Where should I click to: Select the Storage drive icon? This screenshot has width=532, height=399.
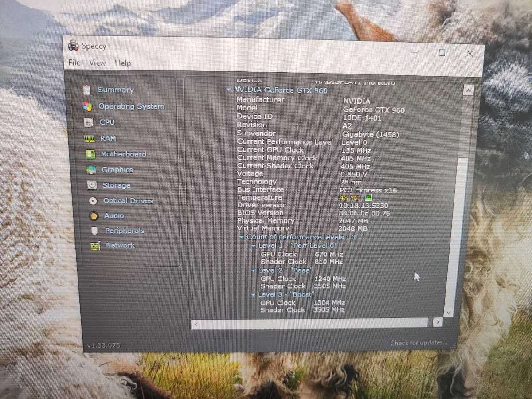92,185
